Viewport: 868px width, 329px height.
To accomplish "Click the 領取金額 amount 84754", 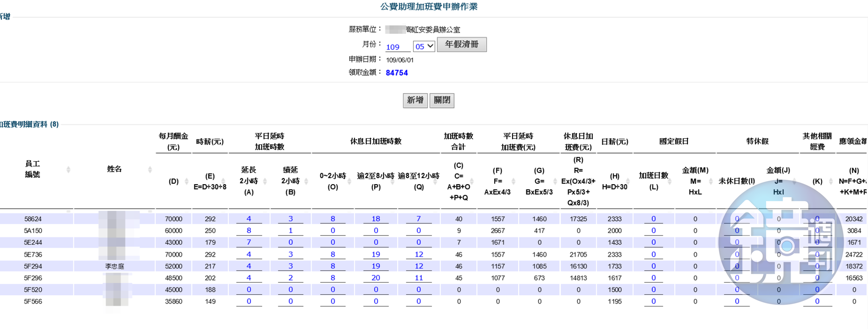I will (x=397, y=73).
